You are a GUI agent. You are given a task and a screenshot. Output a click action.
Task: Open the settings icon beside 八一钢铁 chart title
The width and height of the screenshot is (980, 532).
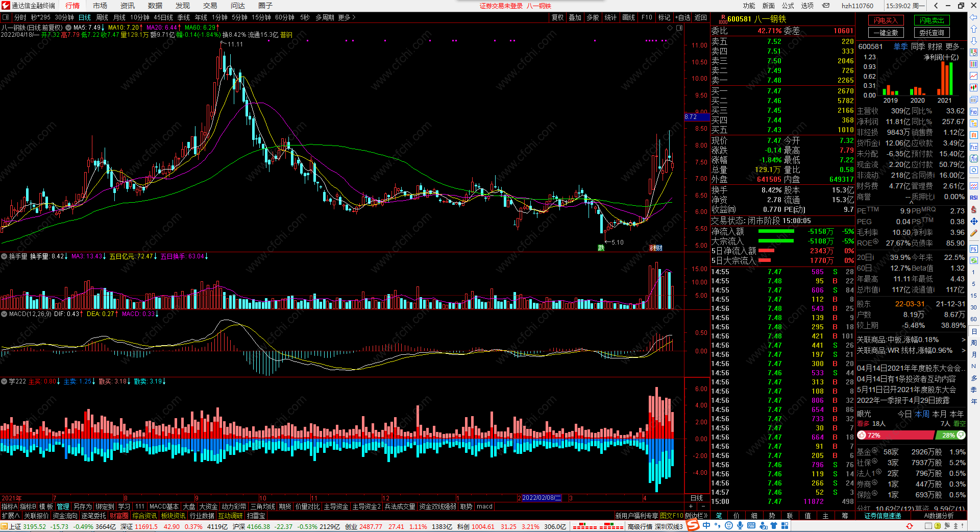coord(68,28)
